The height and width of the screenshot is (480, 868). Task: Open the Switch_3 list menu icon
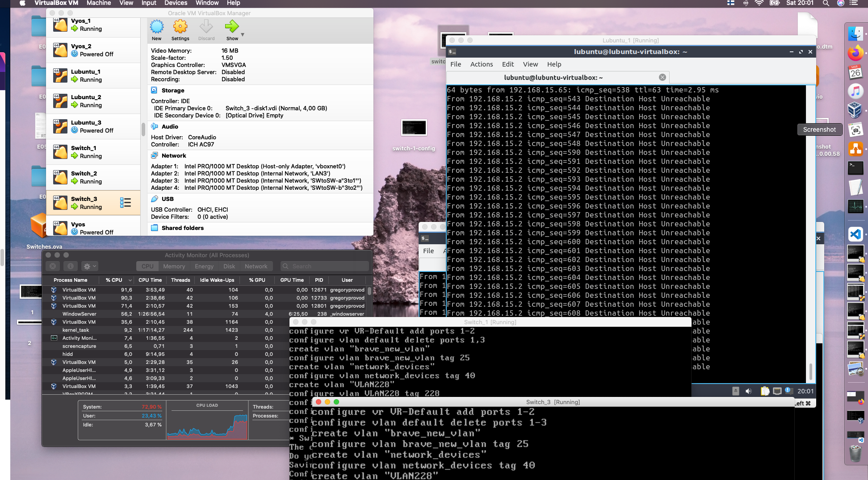click(x=126, y=203)
